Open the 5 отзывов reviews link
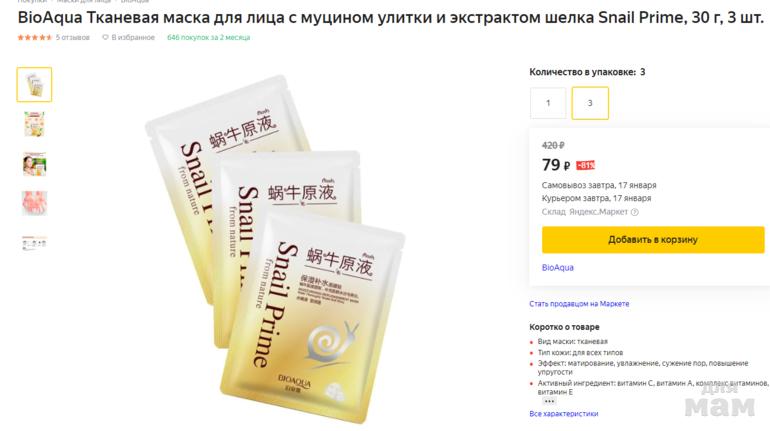This screenshot has width=770, height=431. [x=73, y=37]
